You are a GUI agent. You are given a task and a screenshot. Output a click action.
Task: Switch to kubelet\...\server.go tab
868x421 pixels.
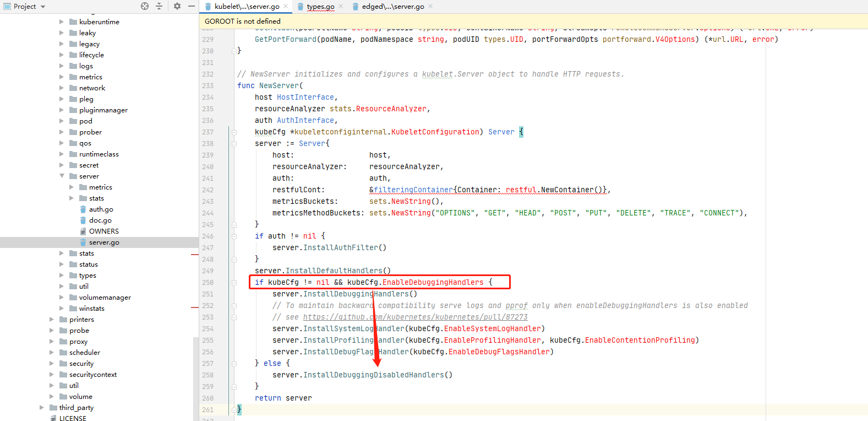coord(247,7)
